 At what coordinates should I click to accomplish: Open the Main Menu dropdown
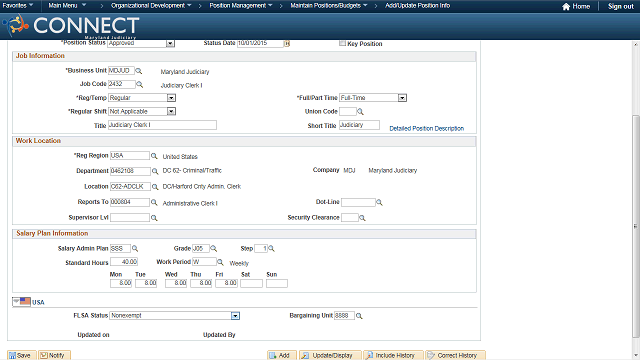point(67,6)
